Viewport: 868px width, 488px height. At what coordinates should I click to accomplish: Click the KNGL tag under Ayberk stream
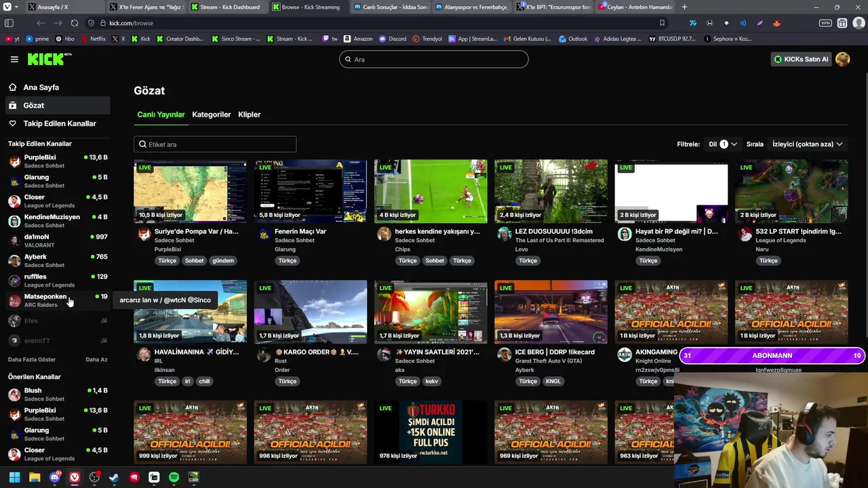[x=553, y=382]
